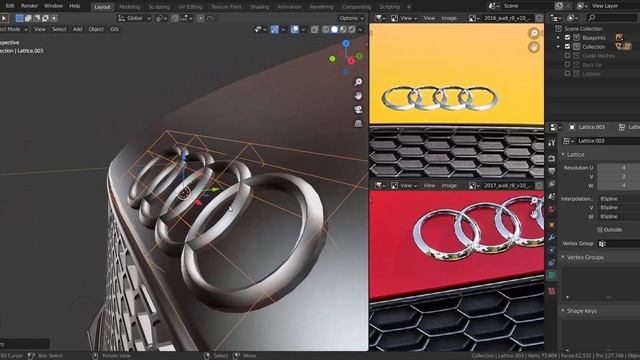Viewport: 640px width, 360px height.
Task: Switch to the Modeling workspace tab
Action: 129,7
